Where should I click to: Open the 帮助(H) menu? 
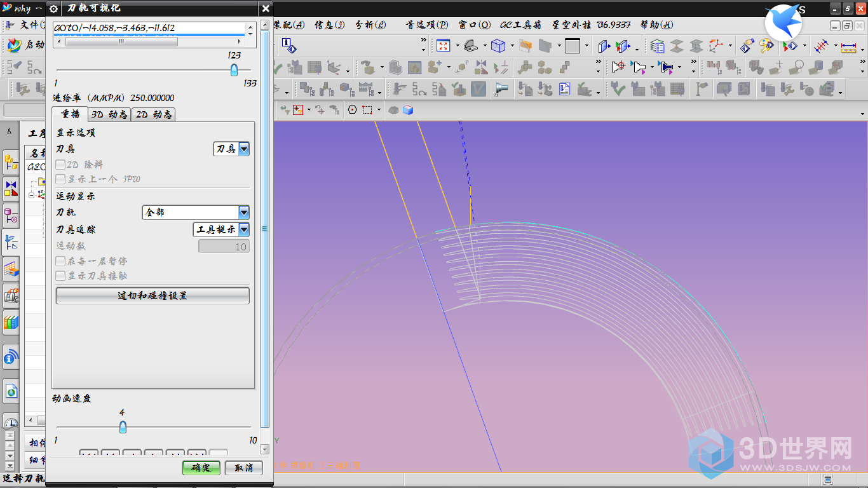pos(656,25)
